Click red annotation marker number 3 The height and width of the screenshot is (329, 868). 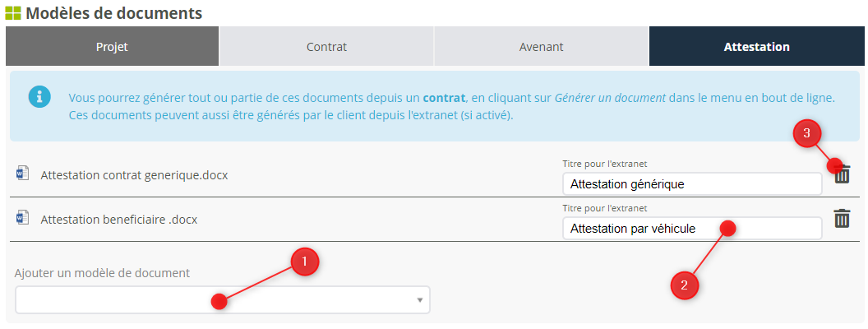tap(807, 133)
